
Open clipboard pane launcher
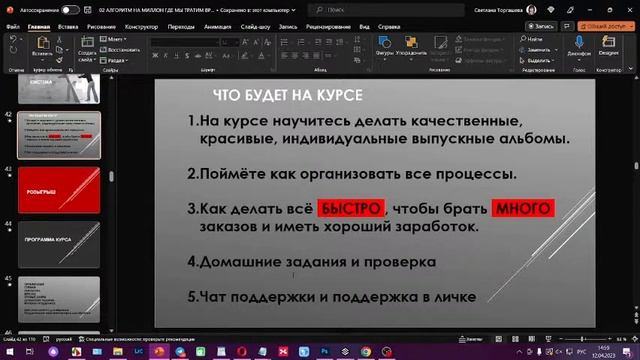tap(71, 70)
